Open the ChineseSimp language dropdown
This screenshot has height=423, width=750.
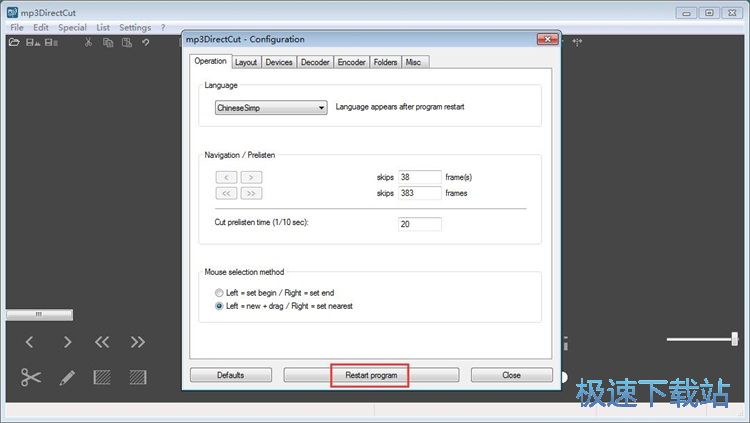[271, 108]
